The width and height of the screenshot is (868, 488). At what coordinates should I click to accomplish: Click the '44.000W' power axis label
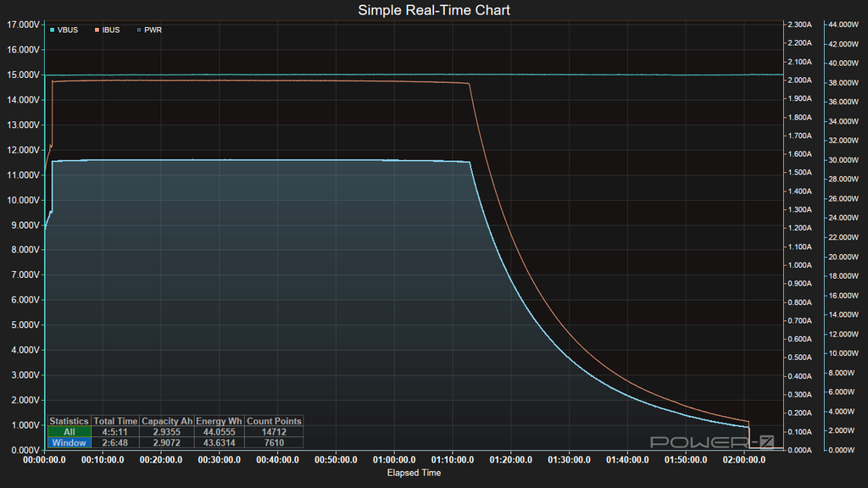click(843, 25)
